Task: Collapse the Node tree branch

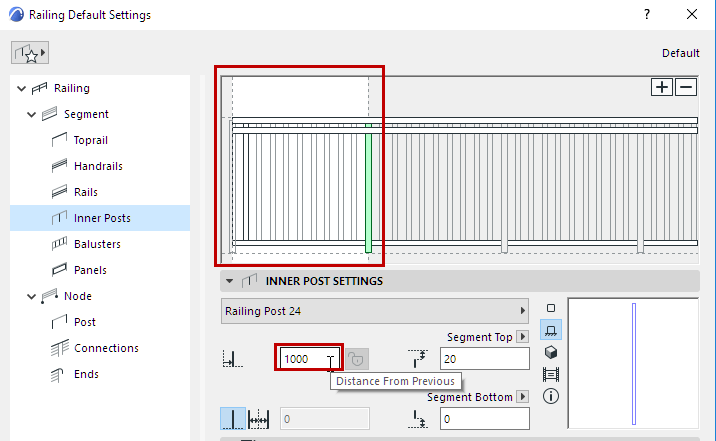Action: pos(32,297)
